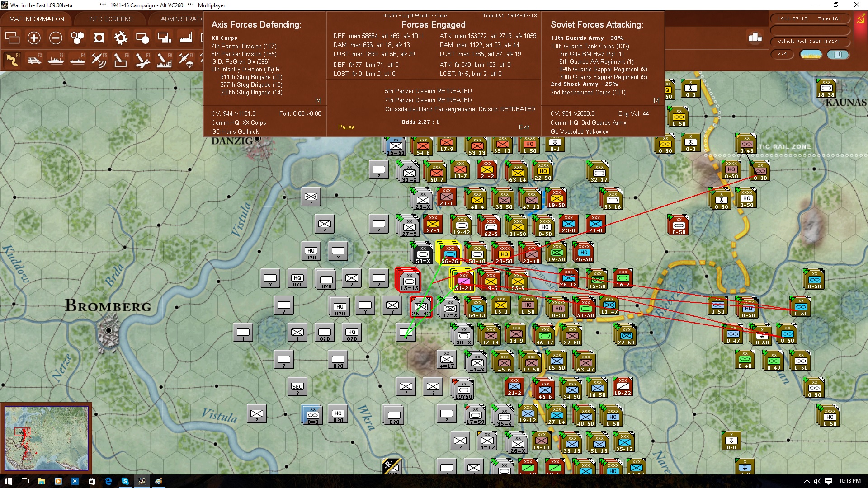Click the 274 value box

click(x=782, y=54)
